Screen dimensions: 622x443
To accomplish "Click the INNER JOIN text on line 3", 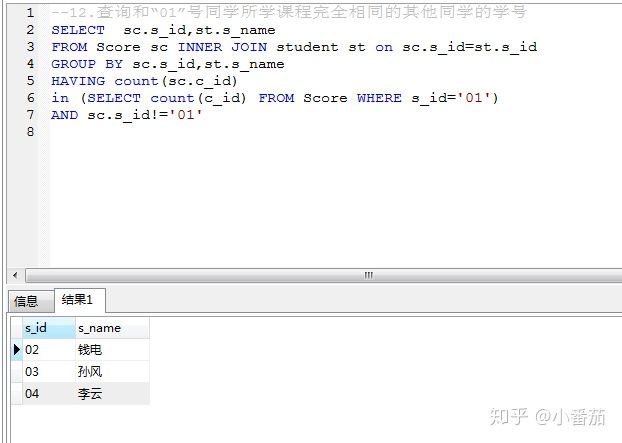I will pyautogui.click(x=222, y=47).
